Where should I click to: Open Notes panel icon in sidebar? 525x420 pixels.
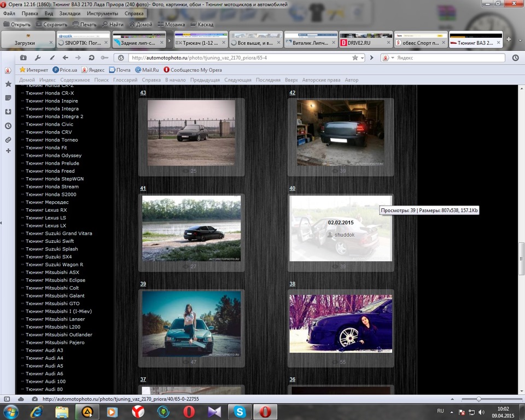[x=8, y=98]
